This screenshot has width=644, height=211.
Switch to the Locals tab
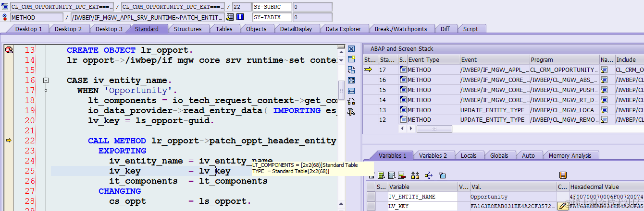coord(469,155)
